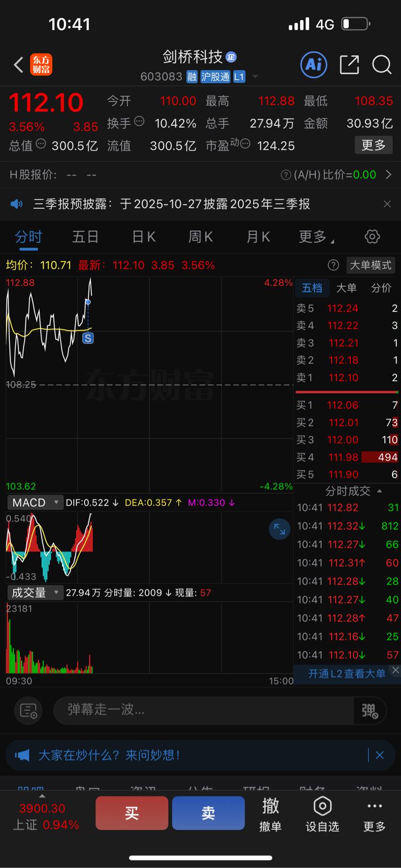Image resolution: width=401 pixels, height=868 pixels.
Task: Tap the 卖1 112.10 order row
Action: pyautogui.click(x=347, y=378)
